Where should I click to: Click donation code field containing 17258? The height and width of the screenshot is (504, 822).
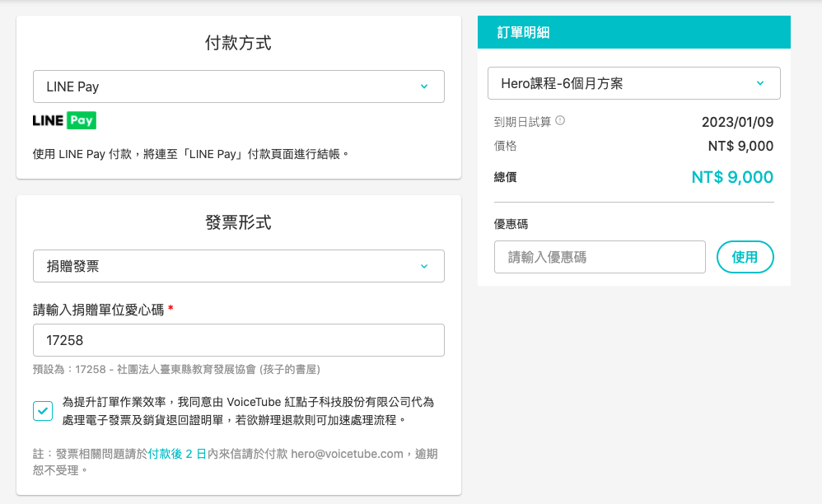(238, 340)
